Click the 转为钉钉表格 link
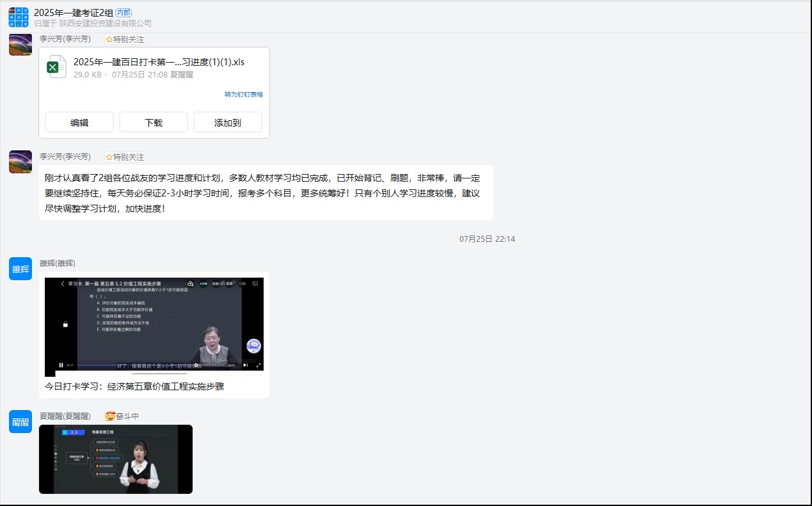 point(243,94)
